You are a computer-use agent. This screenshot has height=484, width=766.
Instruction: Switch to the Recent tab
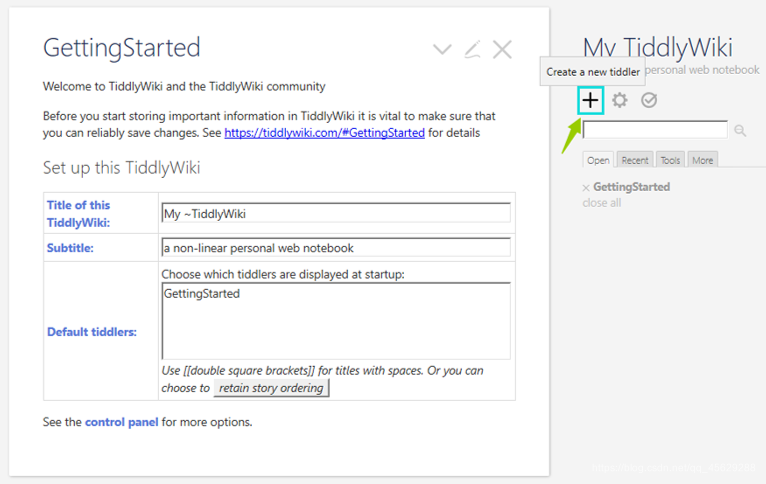pyautogui.click(x=635, y=160)
